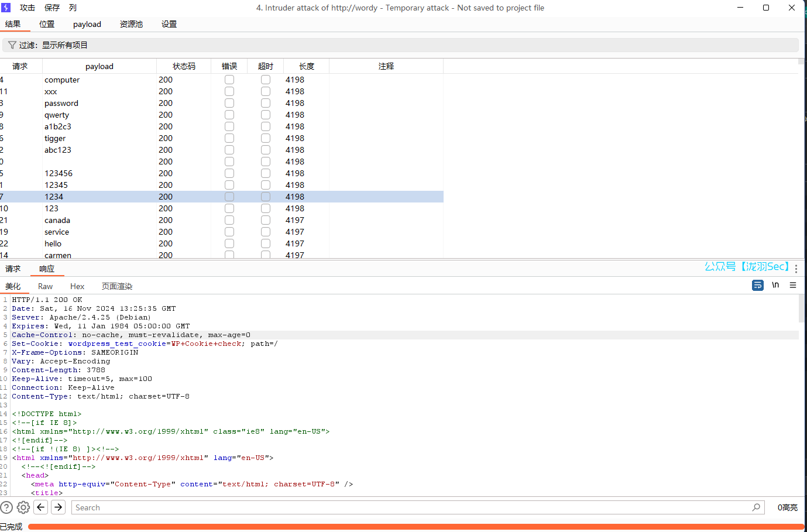Toggle error checkbox for canada payload row
Viewport: 807px width, 532px height.
tap(229, 220)
